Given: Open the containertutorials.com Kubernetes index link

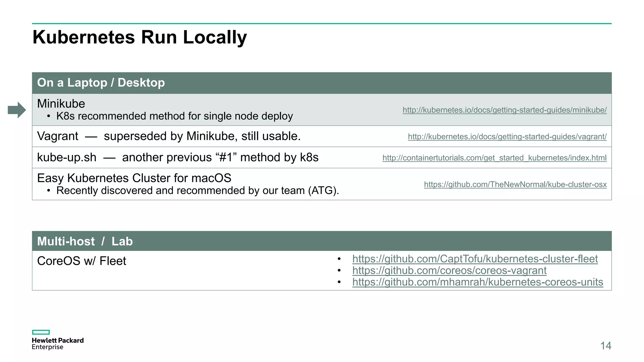Looking at the screenshot, I should pos(494,158).
